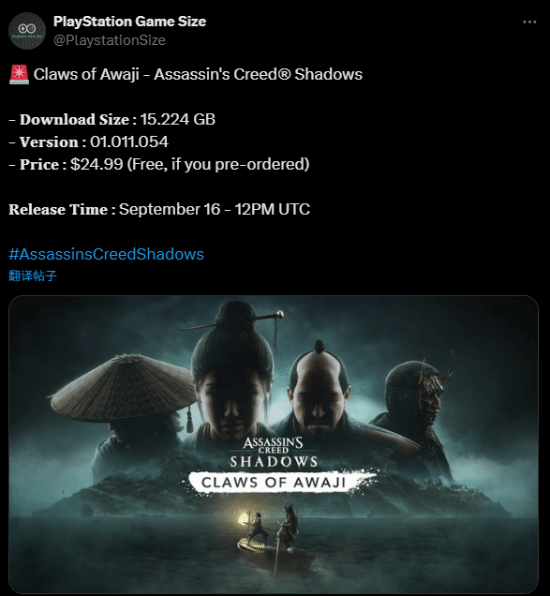Click the Release Time September 16 line
Image resolution: width=550 pixels, height=596 pixels.
(159, 209)
